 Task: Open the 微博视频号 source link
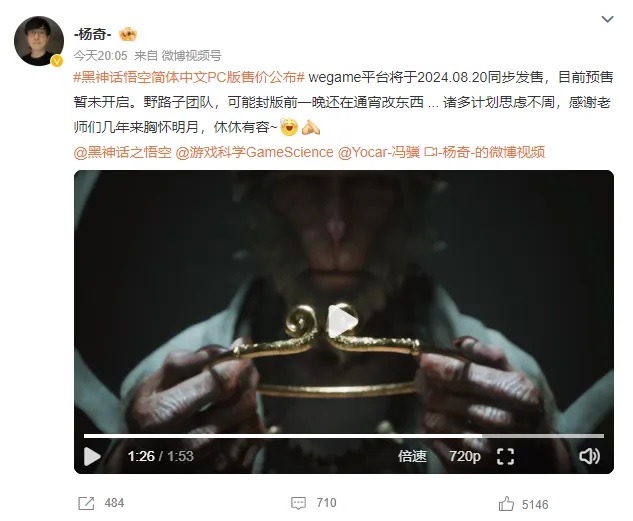tap(191, 55)
